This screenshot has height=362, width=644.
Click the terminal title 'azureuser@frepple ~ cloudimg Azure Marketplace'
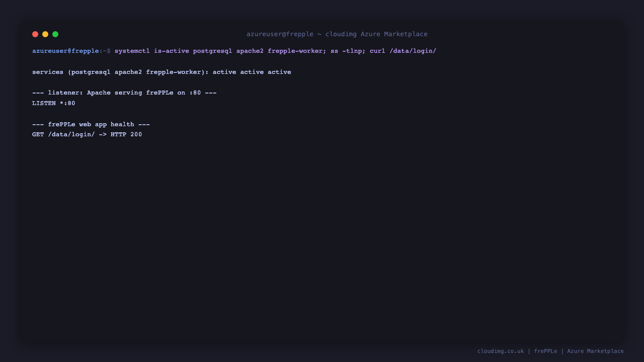coord(337,34)
